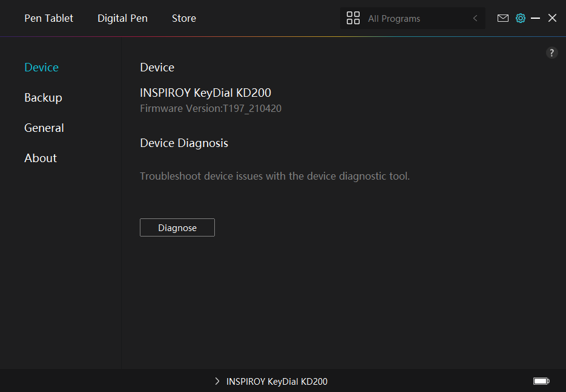Select Device in the sidebar
Viewport: 566px width, 392px height.
pos(42,67)
